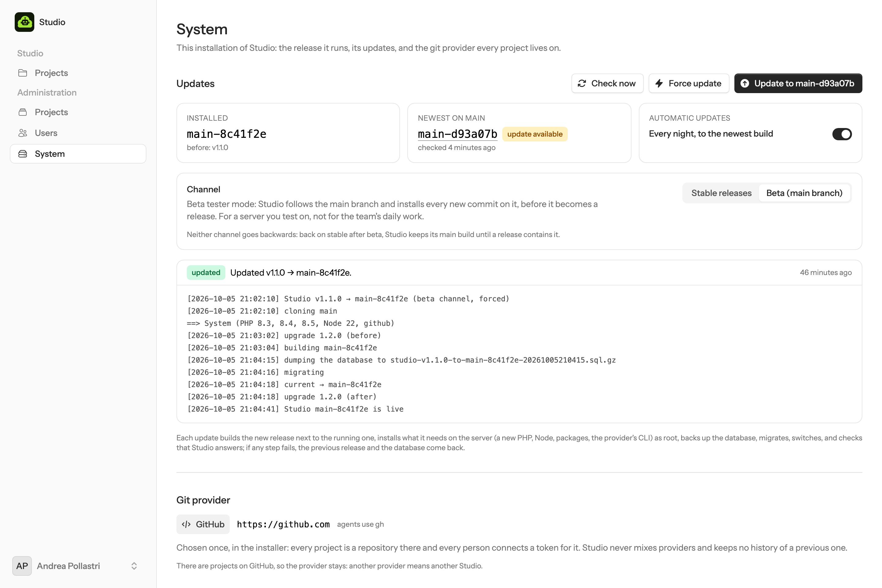Update to main-d93a07b
The height and width of the screenshot is (588, 882).
pyautogui.click(x=798, y=83)
